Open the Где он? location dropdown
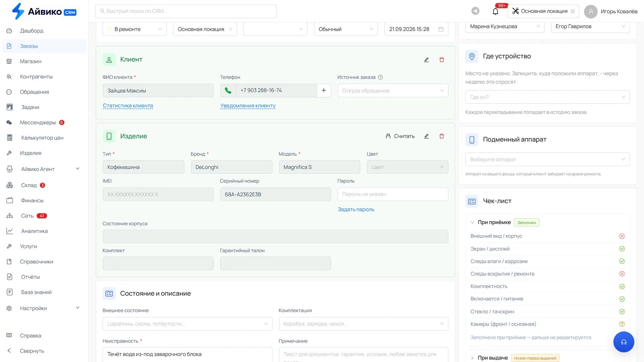The height and width of the screenshot is (362, 644). coord(547,97)
